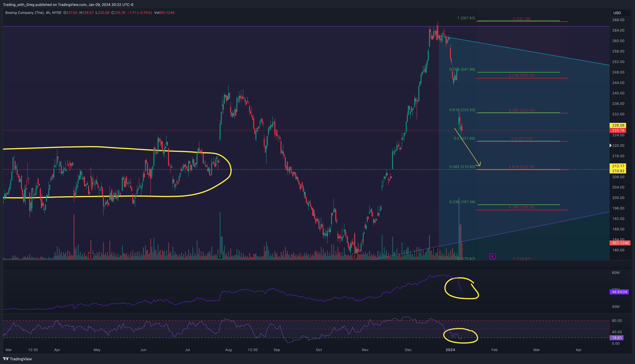Click the 2024 label on time axis
Image resolution: width=635 pixels, height=364 pixels.
tap(450, 350)
